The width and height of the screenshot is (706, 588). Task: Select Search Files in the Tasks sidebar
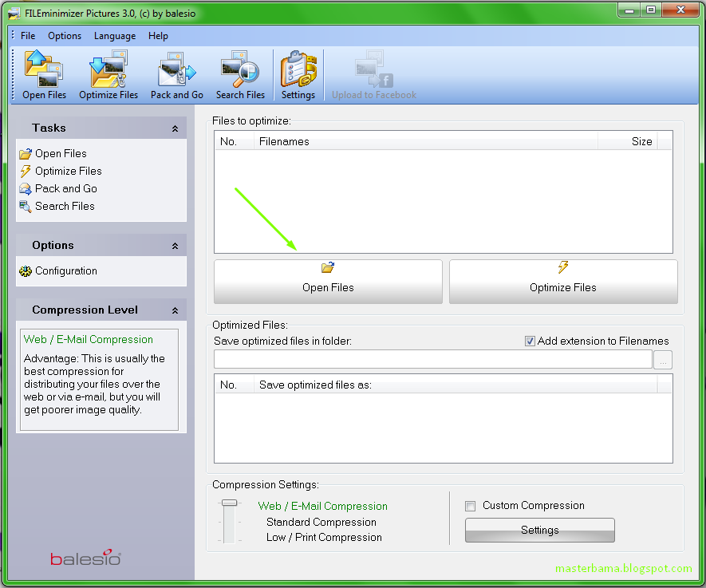click(x=64, y=206)
